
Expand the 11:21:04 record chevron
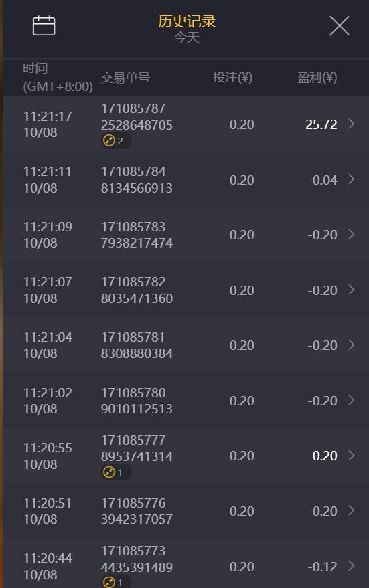pyautogui.click(x=352, y=345)
